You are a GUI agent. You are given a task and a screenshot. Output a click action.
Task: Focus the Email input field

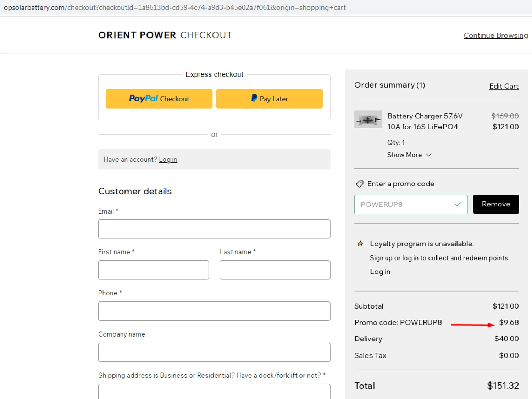[x=214, y=229]
